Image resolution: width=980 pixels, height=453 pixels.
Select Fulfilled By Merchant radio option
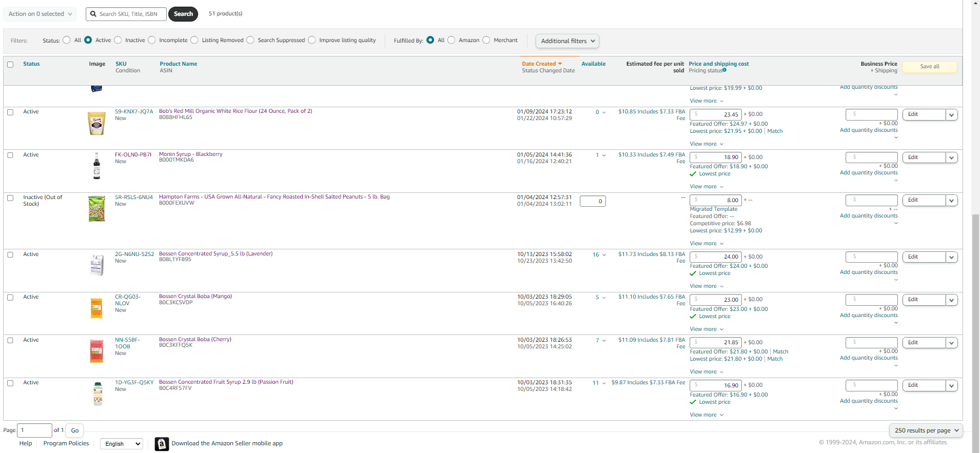coord(486,40)
